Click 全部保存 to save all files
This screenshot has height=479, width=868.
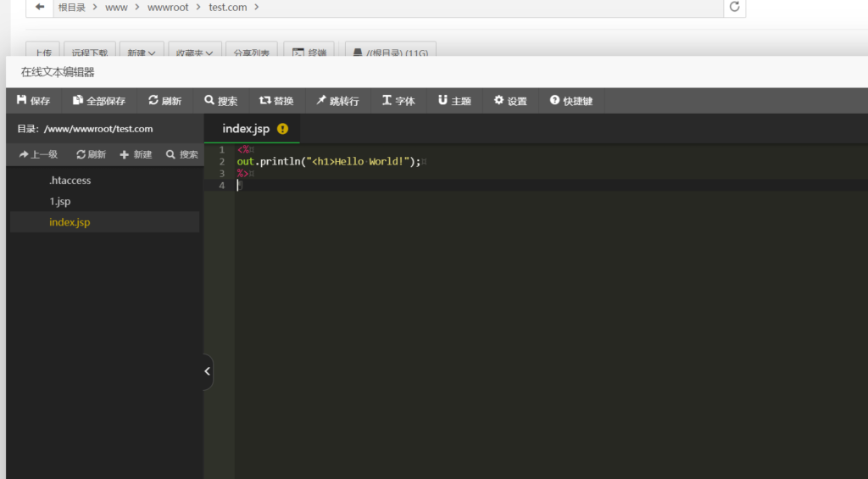tap(99, 101)
